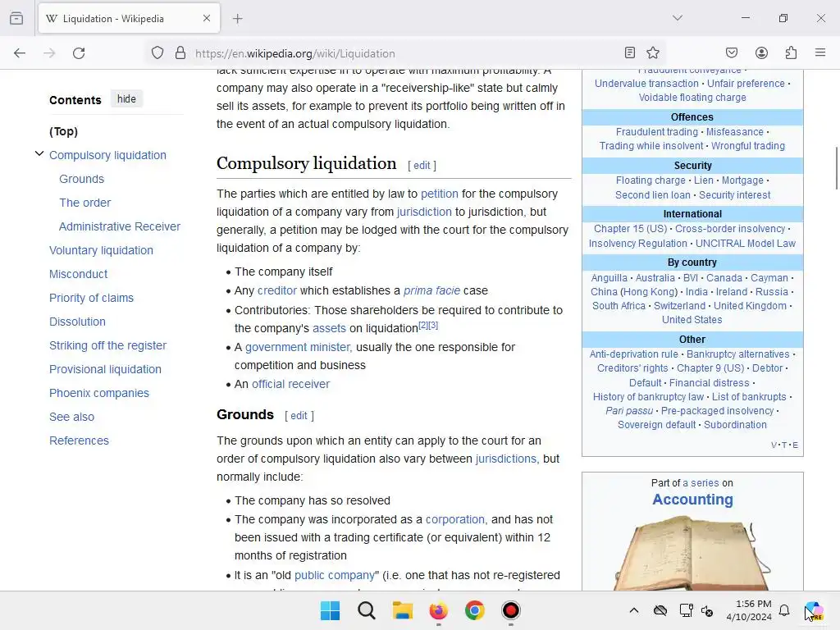The image size is (840, 630).
Task: Show site security padlock info
Action: click(180, 53)
